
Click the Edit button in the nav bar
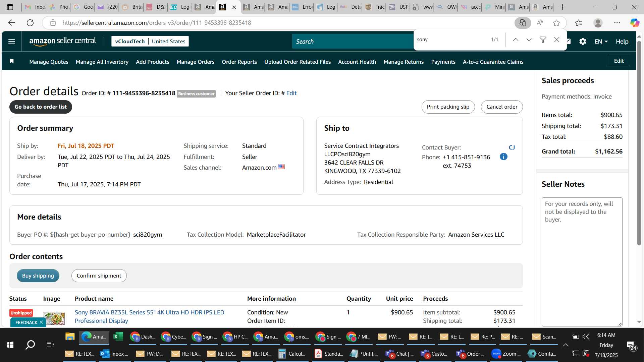619,61
